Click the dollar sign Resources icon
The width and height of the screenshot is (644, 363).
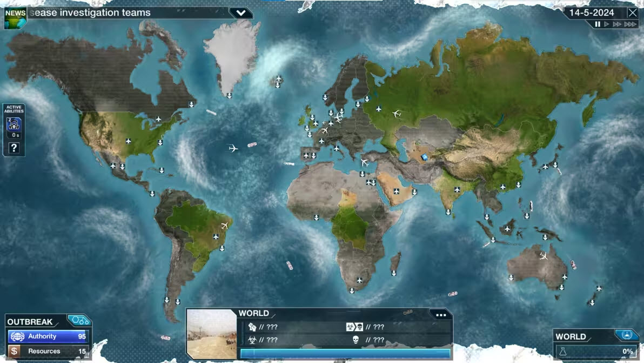[x=15, y=351]
